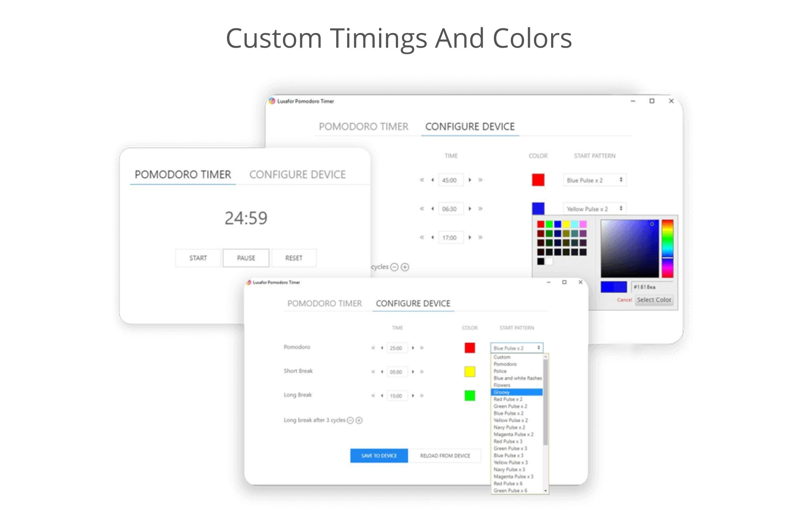The width and height of the screenshot is (798, 532).
Task: Click single left arrow beside 17:00 time
Action: pos(432,237)
